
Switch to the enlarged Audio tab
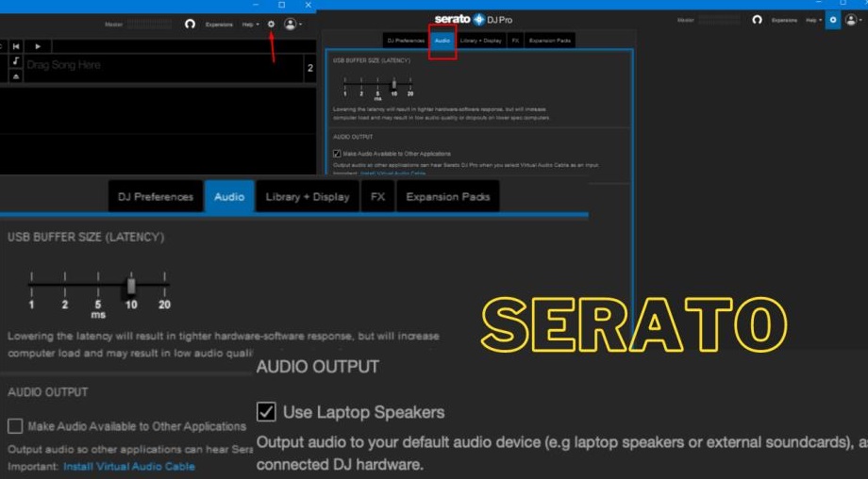coord(229,197)
